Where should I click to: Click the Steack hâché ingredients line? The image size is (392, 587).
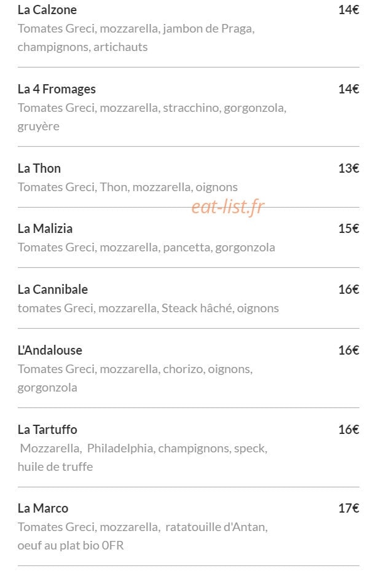[x=148, y=308]
